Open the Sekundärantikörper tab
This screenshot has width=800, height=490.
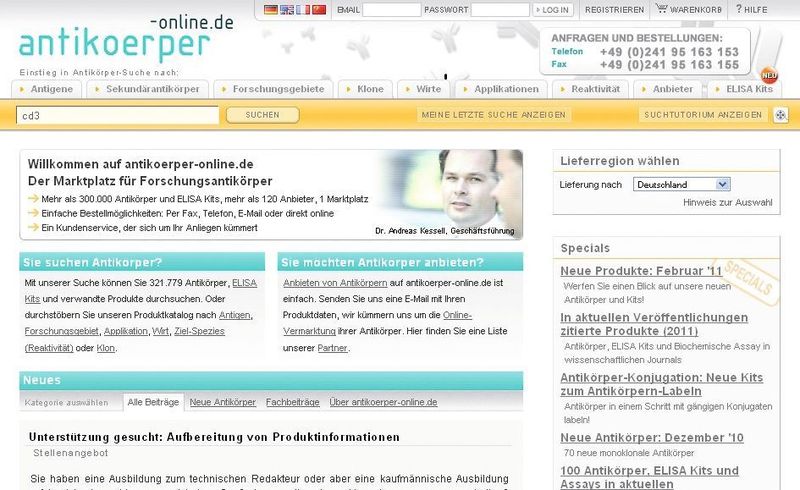pyautogui.click(x=147, y=89)
